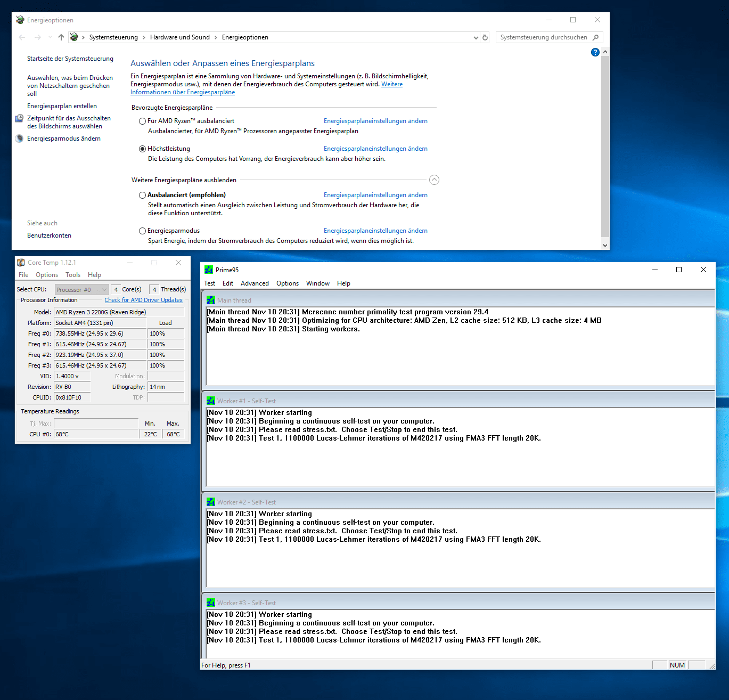Select the Ausbalanciert (empfohlen) power plan
The height and width of the screenshot is (700, 729).
click(142, 196)
